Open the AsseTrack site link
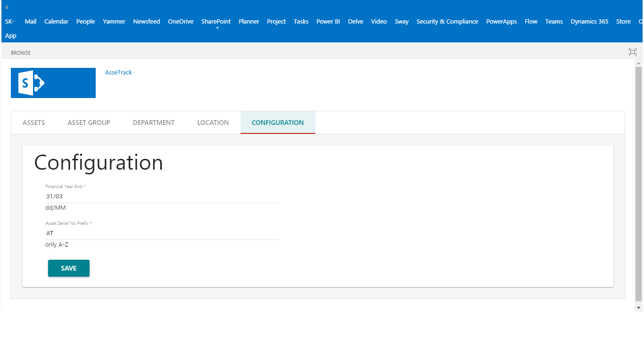 (x=118, y=72)
